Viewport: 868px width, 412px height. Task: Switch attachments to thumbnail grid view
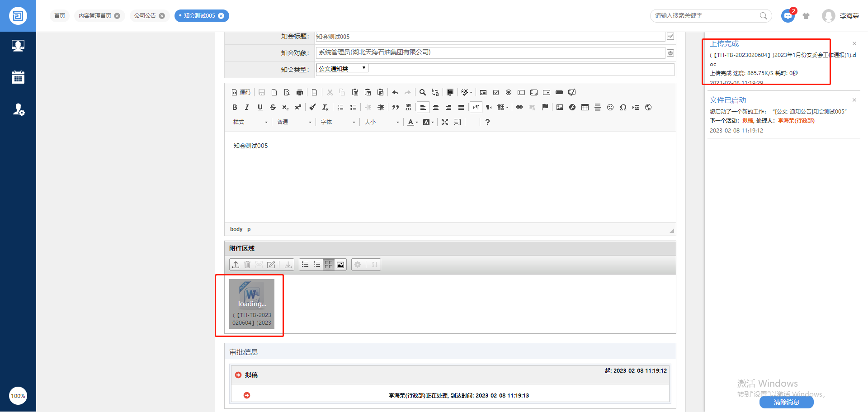coord(329,265)
